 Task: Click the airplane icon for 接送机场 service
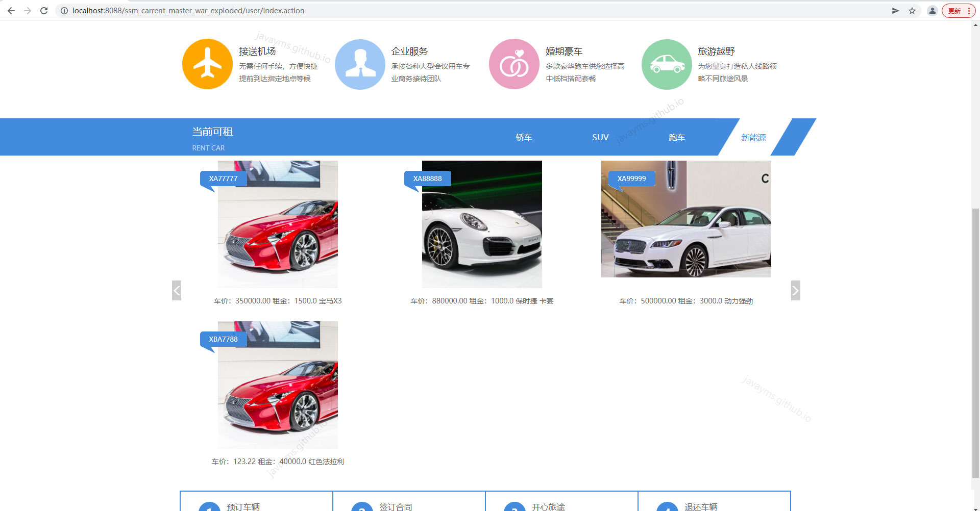point(207,64)
